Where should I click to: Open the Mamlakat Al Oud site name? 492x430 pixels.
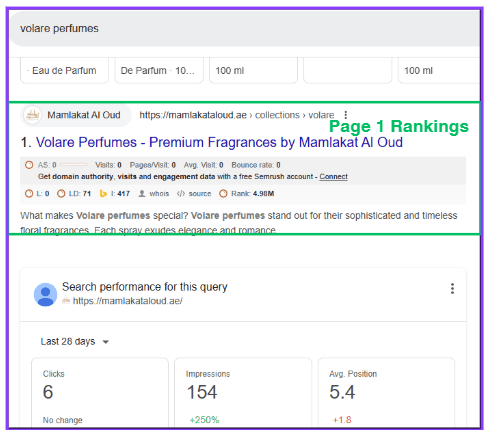coord(84,115)
